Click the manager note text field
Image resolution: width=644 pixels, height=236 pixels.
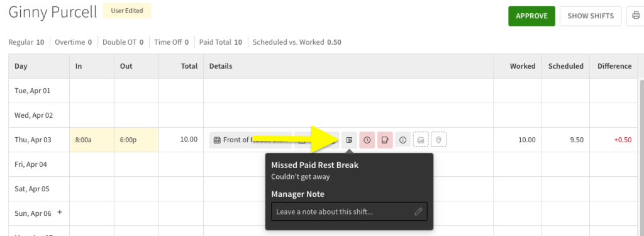[x=349, y=211]
